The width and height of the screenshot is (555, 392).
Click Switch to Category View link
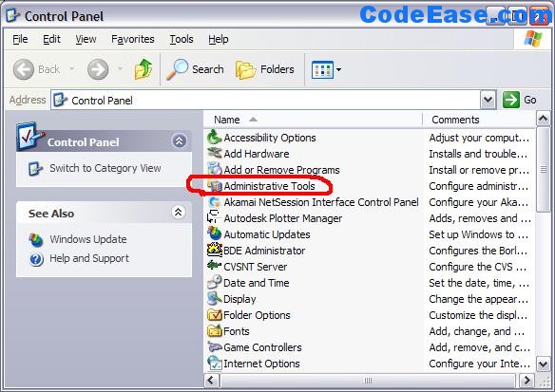coord(105,168)
